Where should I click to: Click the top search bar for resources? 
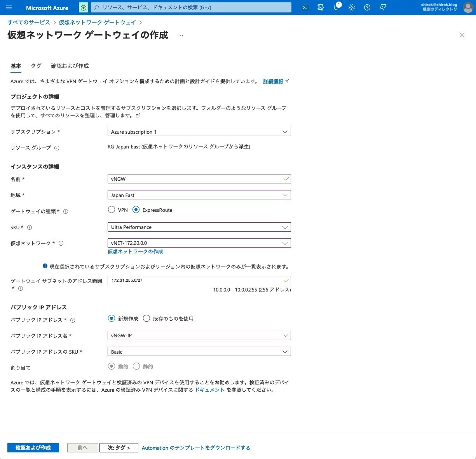point(191,7)
